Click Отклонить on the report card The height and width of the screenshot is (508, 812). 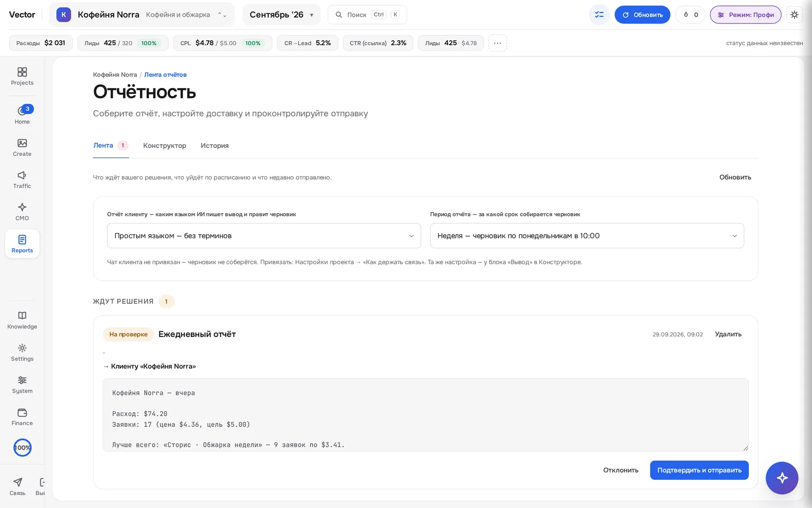pos(621,470)
